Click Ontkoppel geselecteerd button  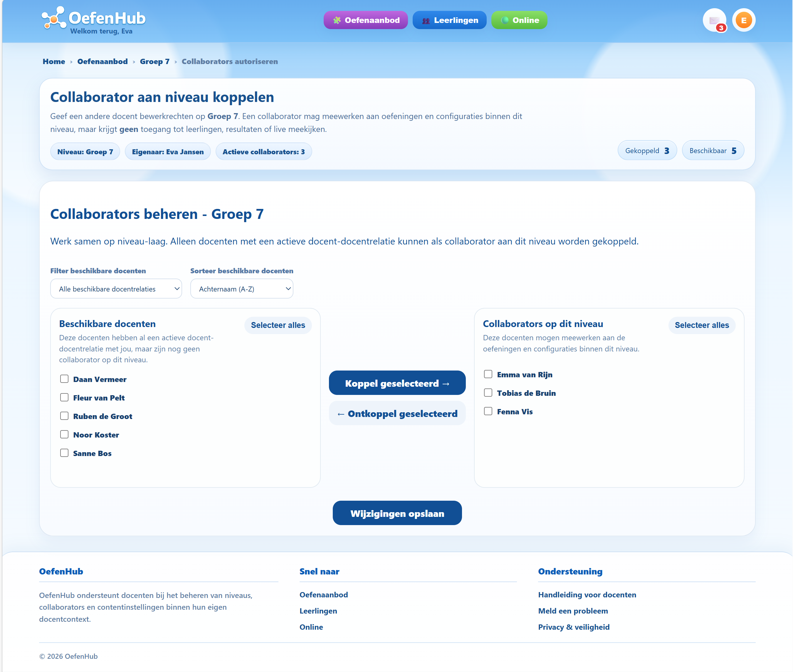(x=397, y=413)
